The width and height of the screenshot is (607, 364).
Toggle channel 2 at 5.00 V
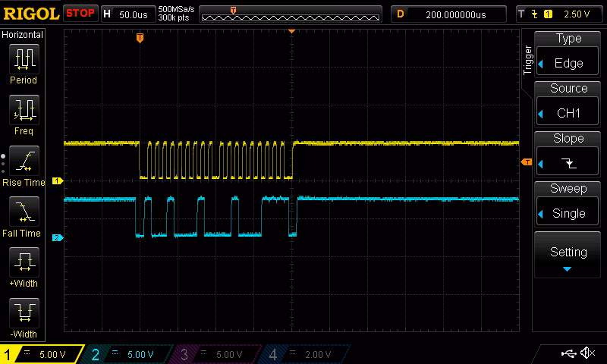click(x=129, y=354)
